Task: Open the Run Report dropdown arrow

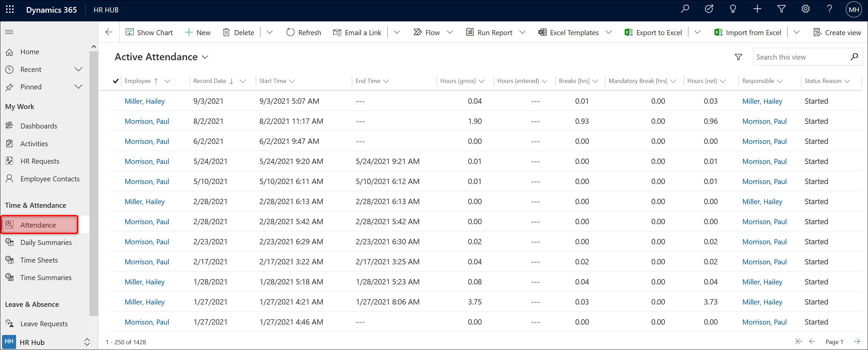Action: [522, 32]
